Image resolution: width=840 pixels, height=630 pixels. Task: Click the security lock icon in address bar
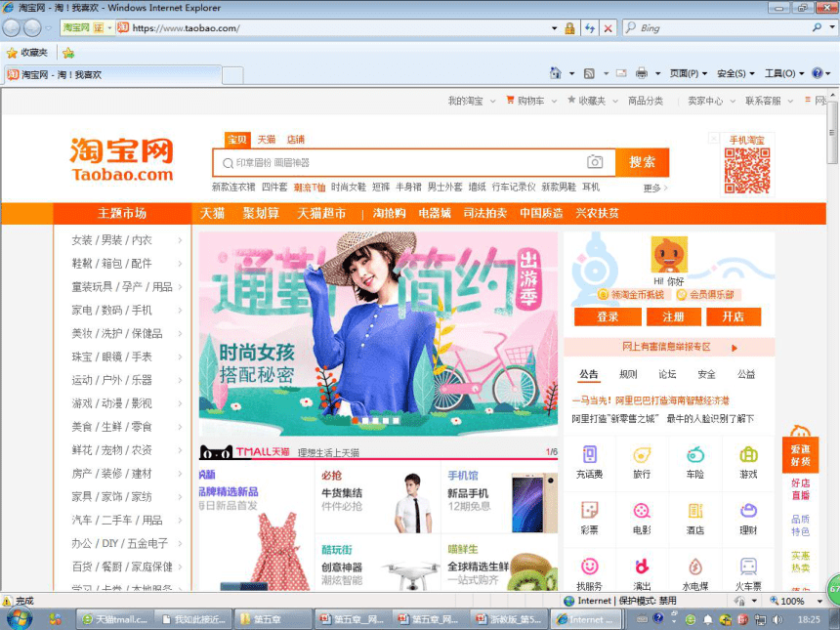click(570, 28)
